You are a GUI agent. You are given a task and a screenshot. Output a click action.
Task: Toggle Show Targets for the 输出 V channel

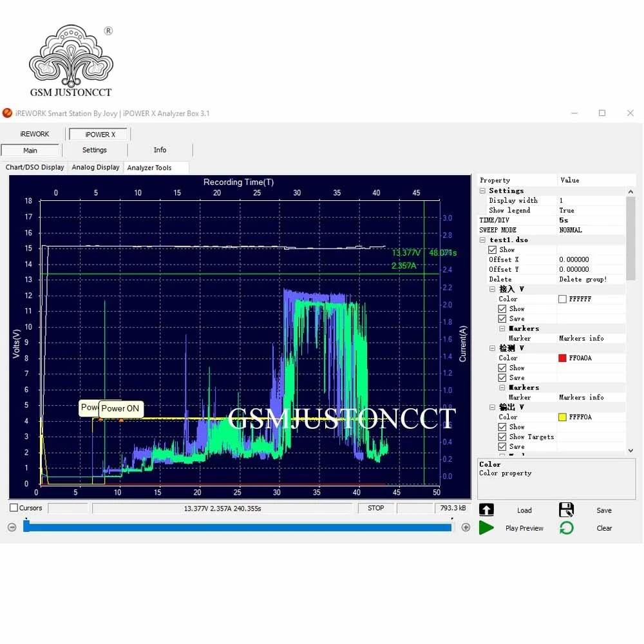coord(502,437)
